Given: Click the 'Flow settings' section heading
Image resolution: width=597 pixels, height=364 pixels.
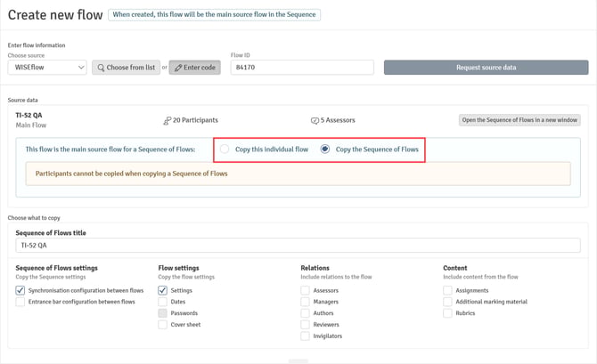Looking at the screenshot, I should pyautogui.click(x=178, y=268).
